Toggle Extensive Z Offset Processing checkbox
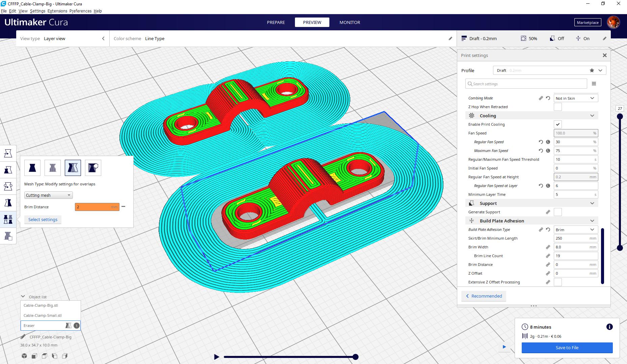627x364 pixels. point(558,282)
